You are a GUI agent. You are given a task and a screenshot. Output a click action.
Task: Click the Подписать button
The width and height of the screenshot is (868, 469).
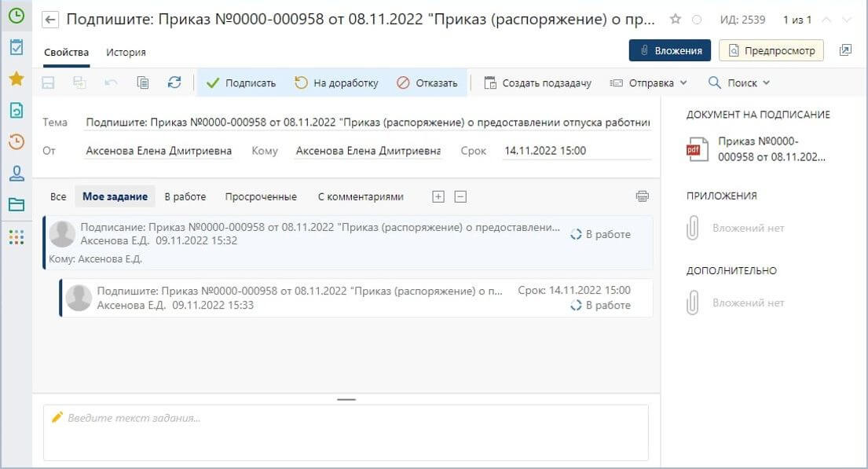[x=241, y=82]
